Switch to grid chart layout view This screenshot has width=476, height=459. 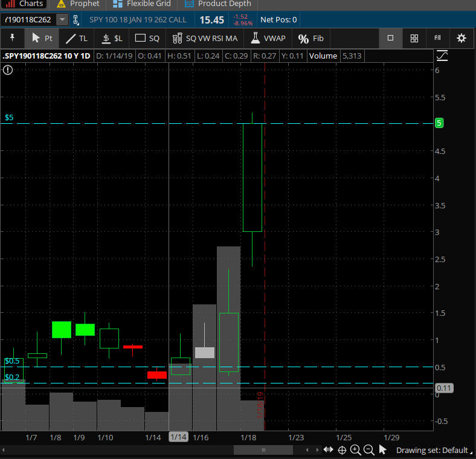click(414, 38)
